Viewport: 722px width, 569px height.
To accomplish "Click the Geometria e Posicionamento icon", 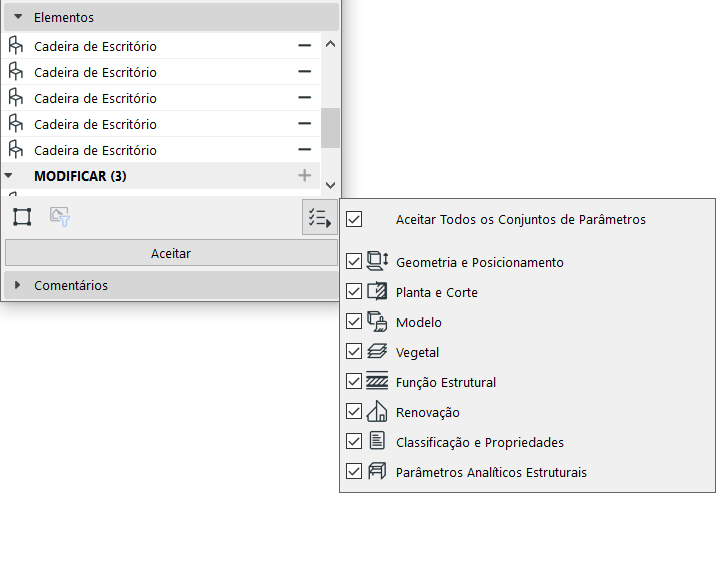I will click(377, 262).
